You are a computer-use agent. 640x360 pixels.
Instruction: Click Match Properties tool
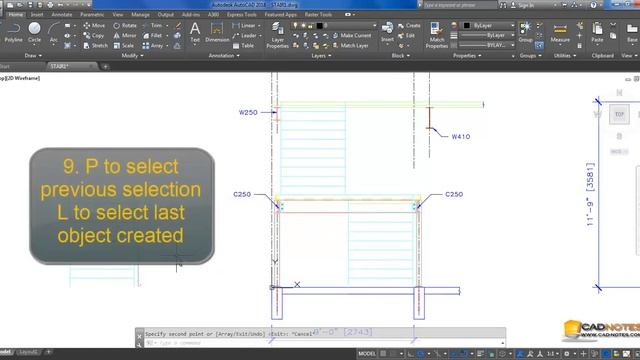point(436,35)
